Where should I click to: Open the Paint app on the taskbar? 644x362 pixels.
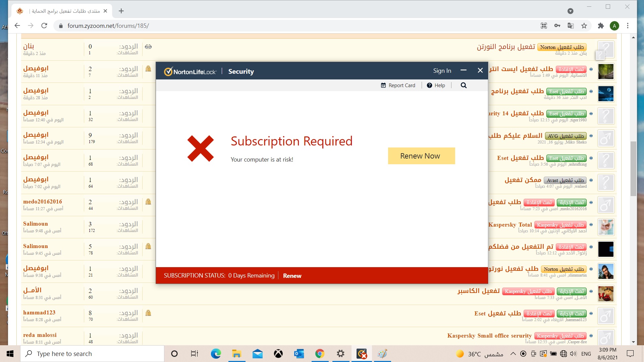click(x=382, y=354)
